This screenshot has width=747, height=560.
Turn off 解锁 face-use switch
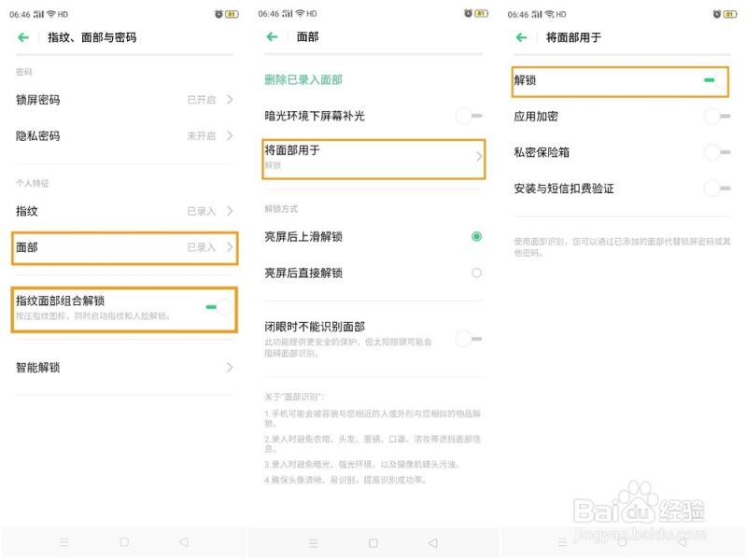tap(715, 80)
